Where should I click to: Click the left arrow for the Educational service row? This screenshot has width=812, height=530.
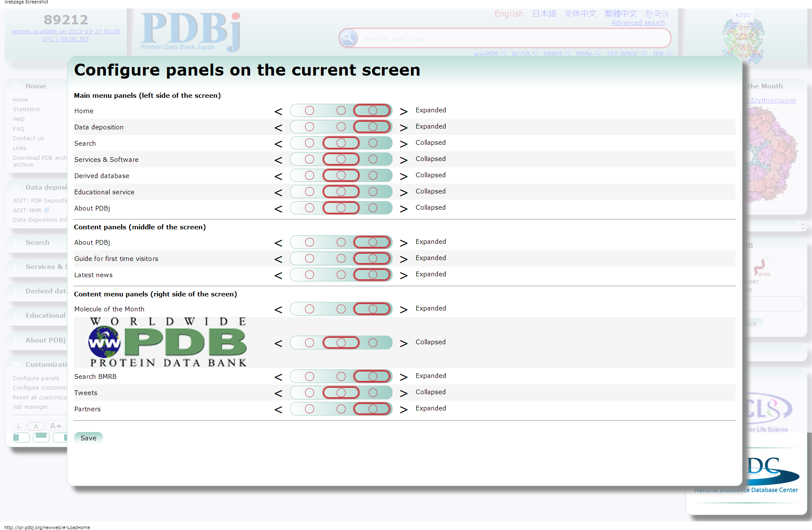click(x=278, y=193)
